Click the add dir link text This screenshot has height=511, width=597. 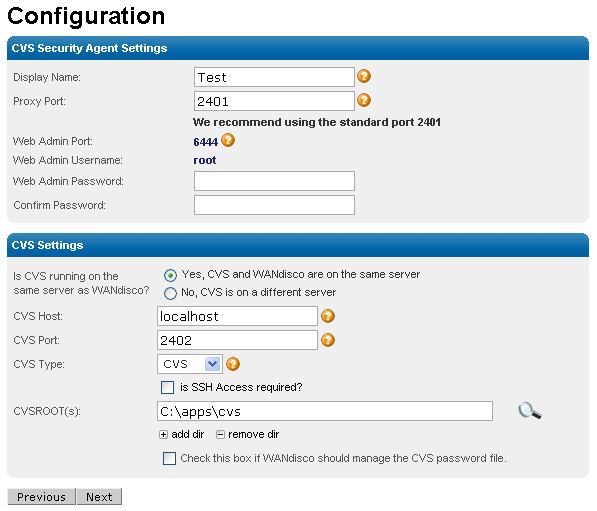(x=188, y=434)
